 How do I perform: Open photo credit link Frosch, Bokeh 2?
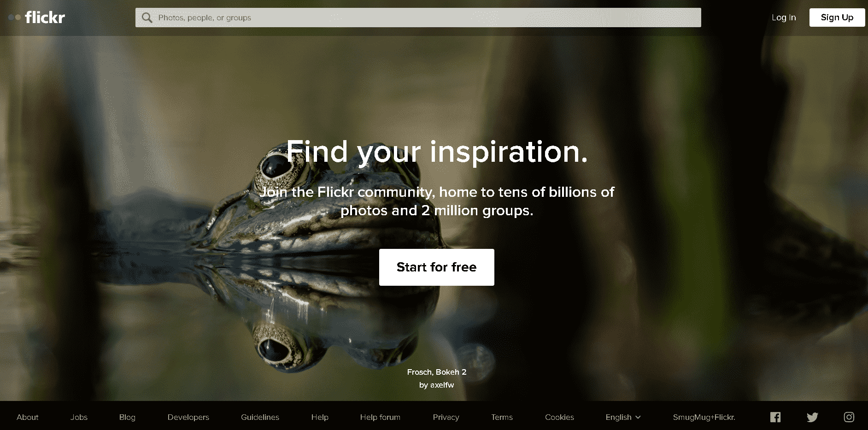(x=436, y=372)
